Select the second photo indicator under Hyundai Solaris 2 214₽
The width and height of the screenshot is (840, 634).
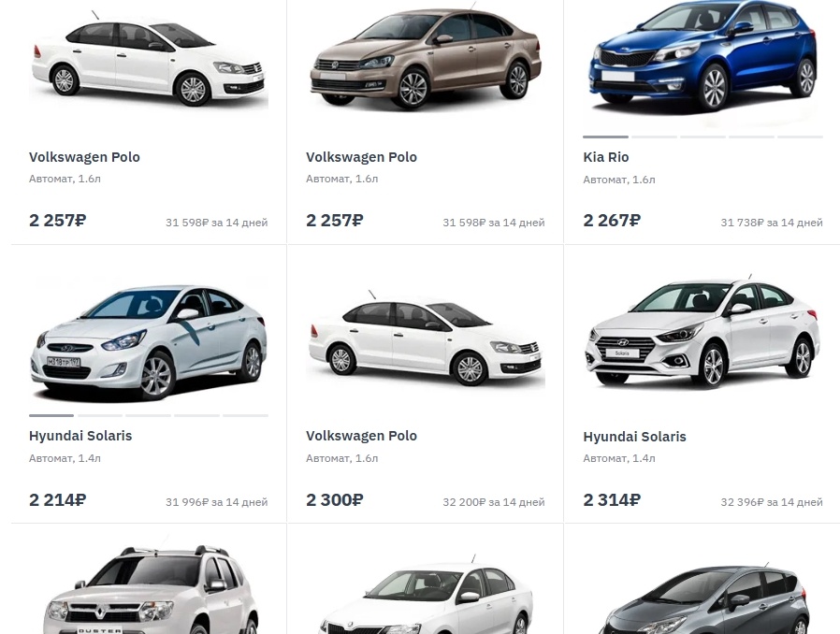(100, 415)
